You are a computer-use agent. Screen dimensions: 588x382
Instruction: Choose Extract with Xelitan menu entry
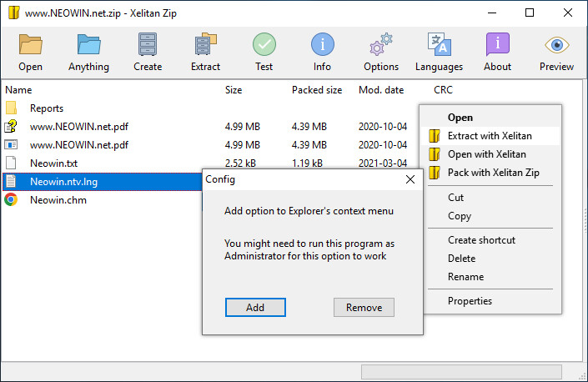coord(490,136)
